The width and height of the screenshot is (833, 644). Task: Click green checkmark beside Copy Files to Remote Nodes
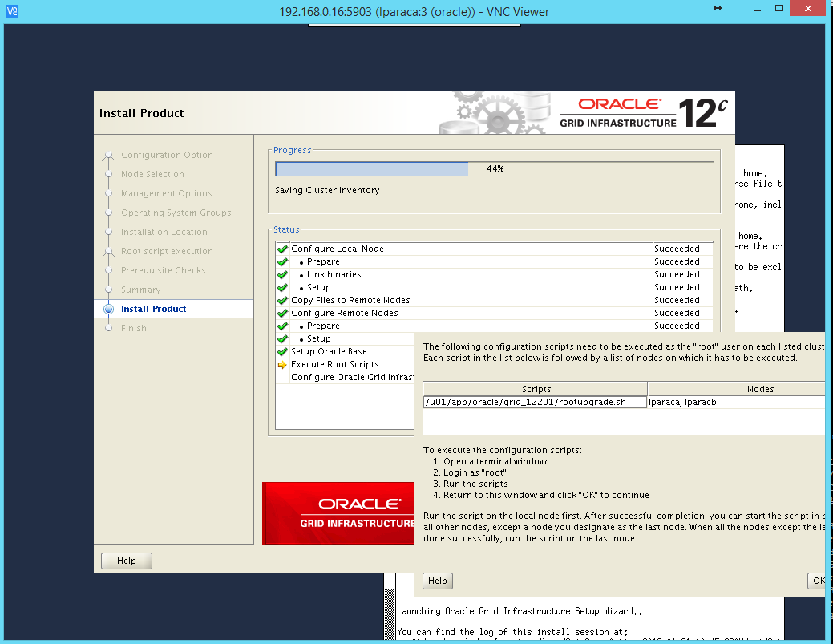pos(283,300)
